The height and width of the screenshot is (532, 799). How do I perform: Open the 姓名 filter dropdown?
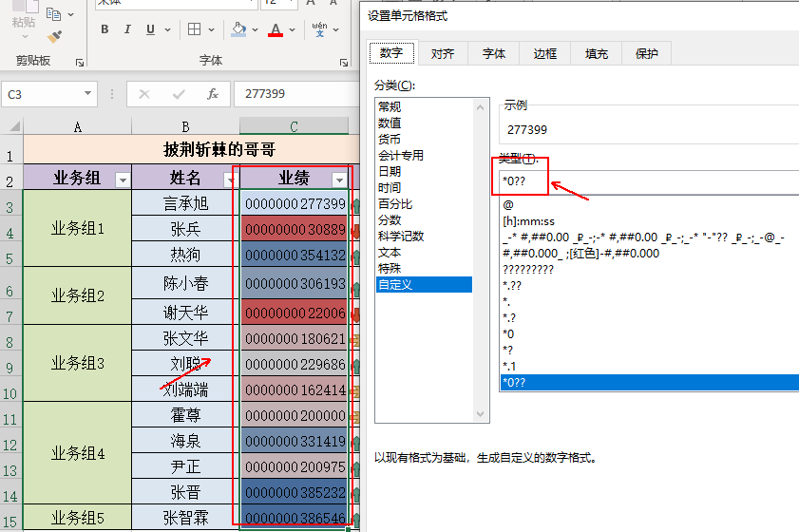[231, 180]
